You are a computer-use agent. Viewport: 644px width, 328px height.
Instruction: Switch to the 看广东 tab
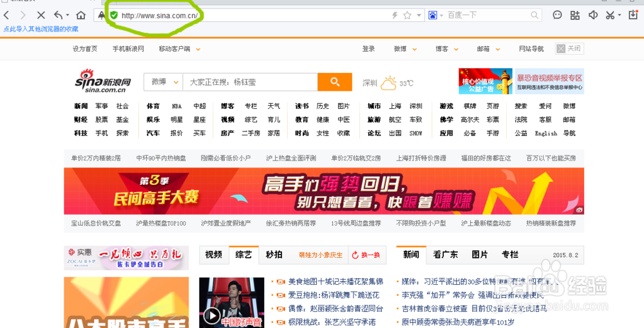pyautogui.click(x=445, y=255)
